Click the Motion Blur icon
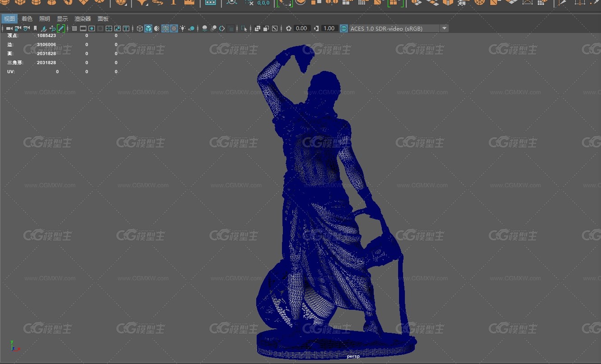This screenshot has height=364, width=601. [x=213, y=28]
